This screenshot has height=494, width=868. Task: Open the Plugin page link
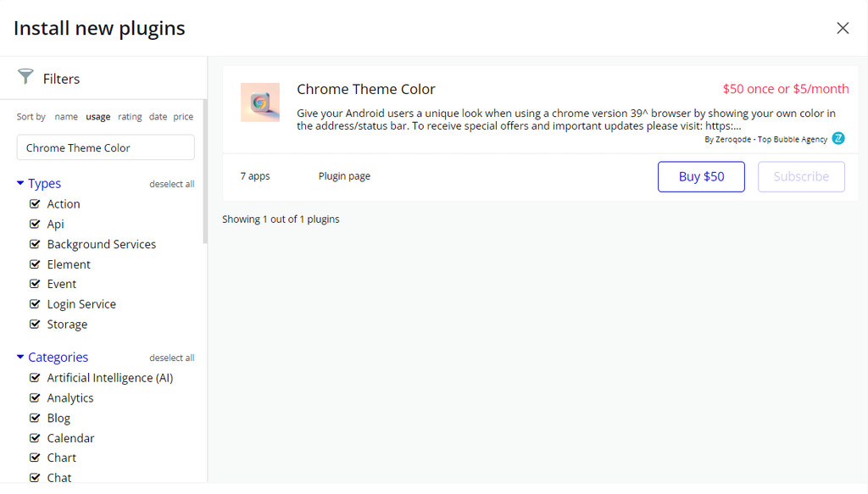point(344,176)
